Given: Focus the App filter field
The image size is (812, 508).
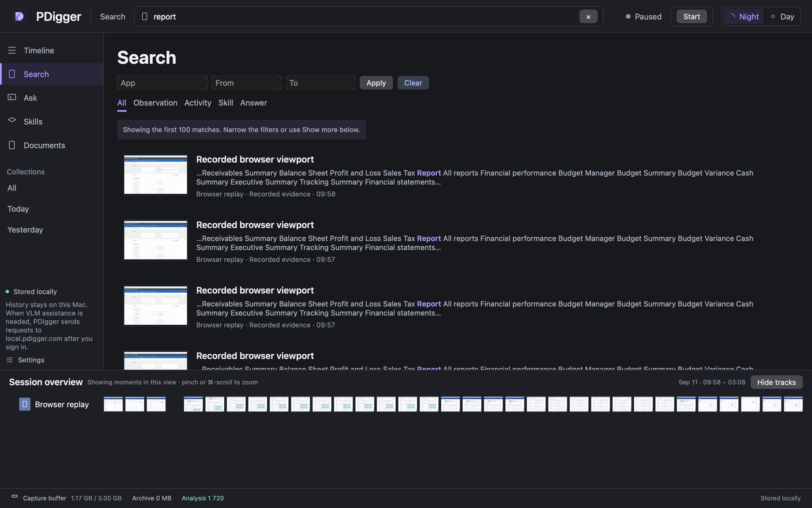Looking at the screenshot, I should click(x=162, y=83).
